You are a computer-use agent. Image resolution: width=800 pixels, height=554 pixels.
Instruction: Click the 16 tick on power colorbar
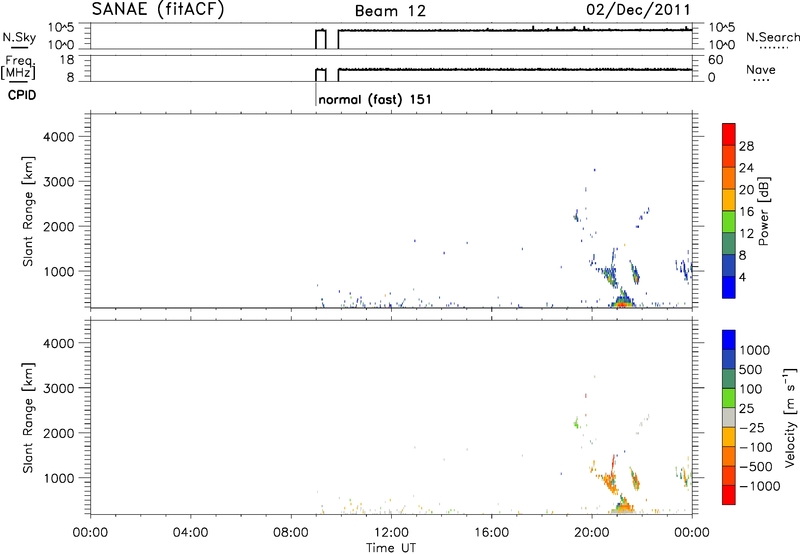746,212
